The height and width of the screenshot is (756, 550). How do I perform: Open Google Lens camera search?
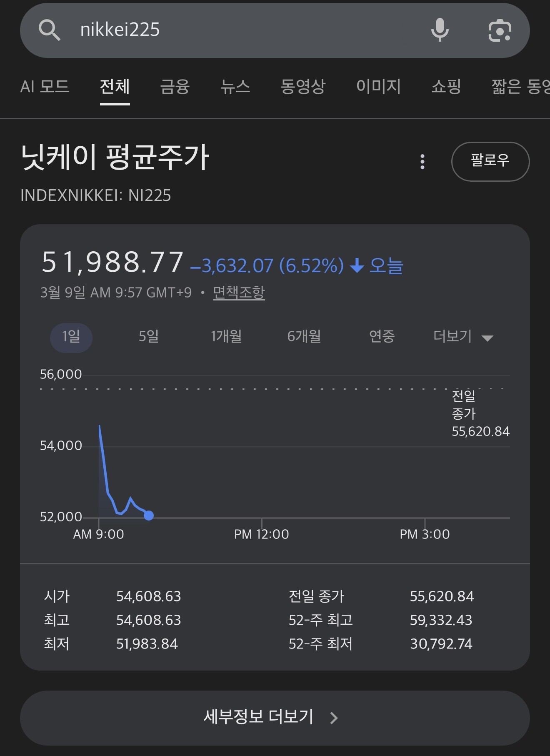500,30
